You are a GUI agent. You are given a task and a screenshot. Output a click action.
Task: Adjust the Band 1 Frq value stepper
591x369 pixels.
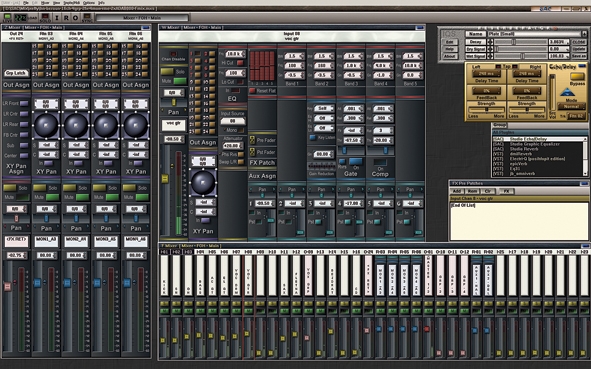click(302, 66)
